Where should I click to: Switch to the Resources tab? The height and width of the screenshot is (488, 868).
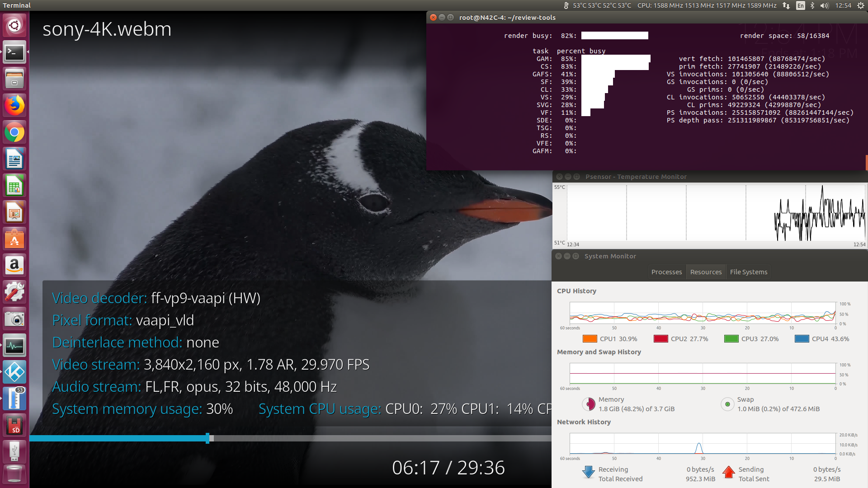(x=706, y=272)
